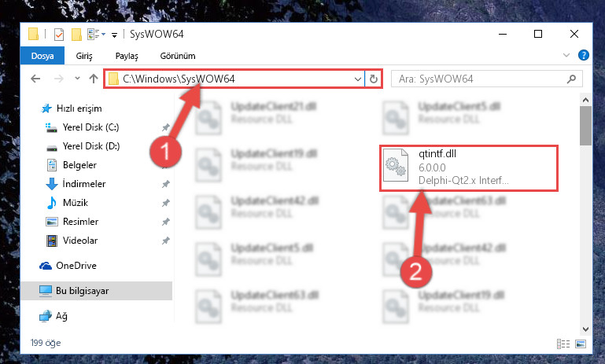The height and width of the screenshot is (364, 605).
Task: Toggle pin next to Videolar
Action: click(165, 241)
